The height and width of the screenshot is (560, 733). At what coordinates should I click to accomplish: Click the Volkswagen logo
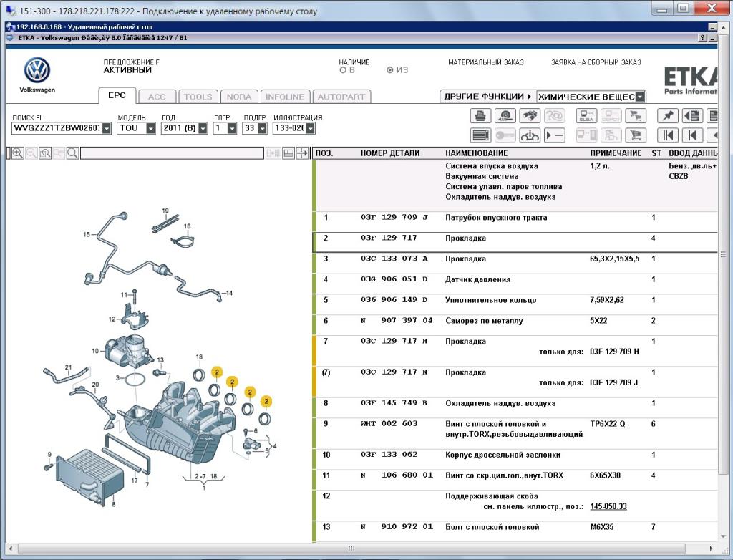(x=37, y=71)
